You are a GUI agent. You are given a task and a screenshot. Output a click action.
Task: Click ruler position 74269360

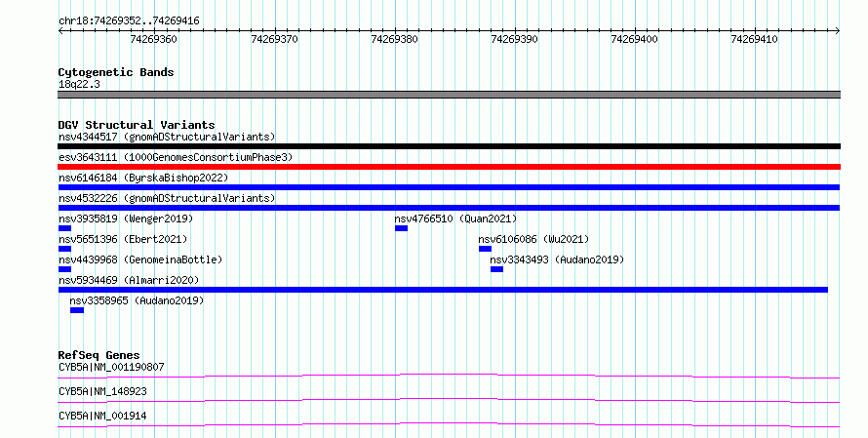coord(153,39)
